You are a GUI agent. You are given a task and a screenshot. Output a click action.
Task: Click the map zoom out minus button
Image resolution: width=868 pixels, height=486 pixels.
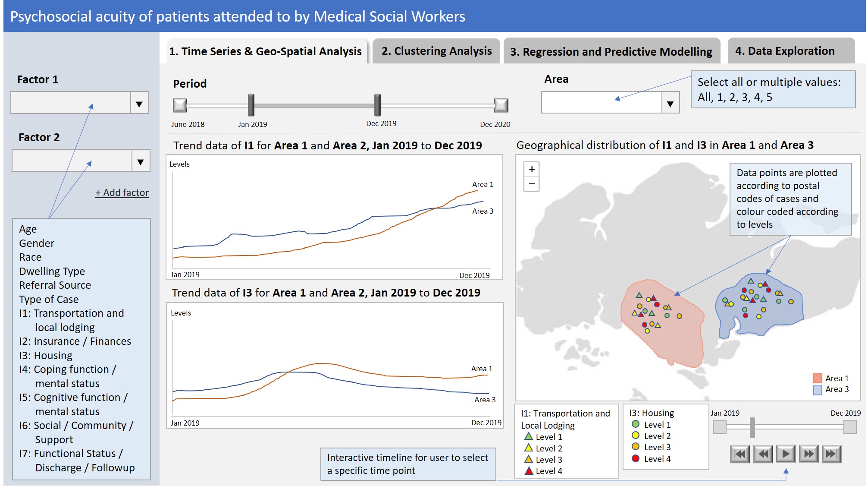(532, 184)
